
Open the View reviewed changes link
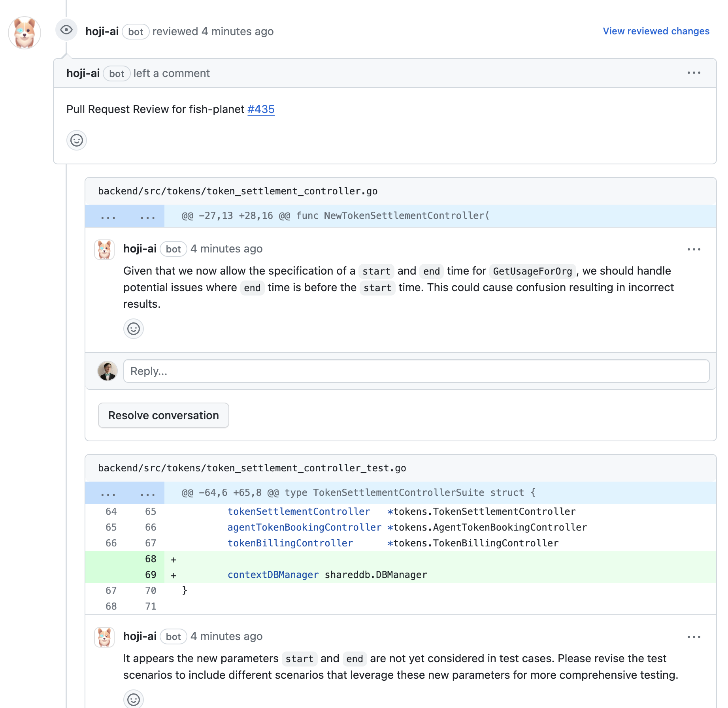click(656, 31)
